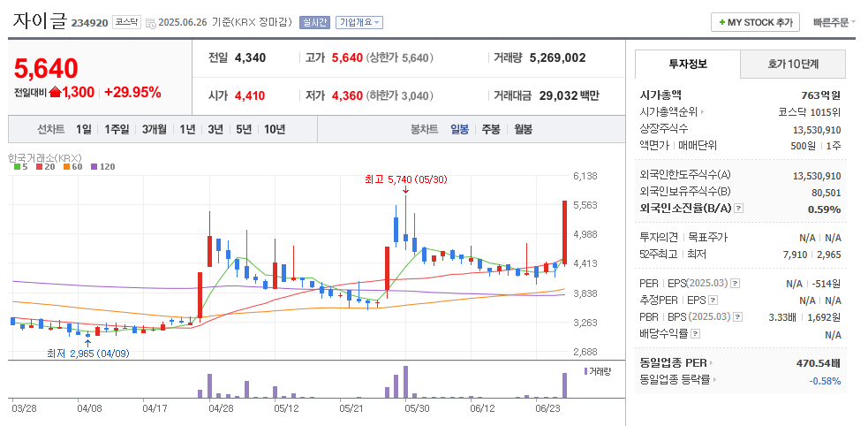Image resolution: width=868 pixels, height=426 pixels.
Task: Open the 빠른주문 dropdown
Action: 834,23
